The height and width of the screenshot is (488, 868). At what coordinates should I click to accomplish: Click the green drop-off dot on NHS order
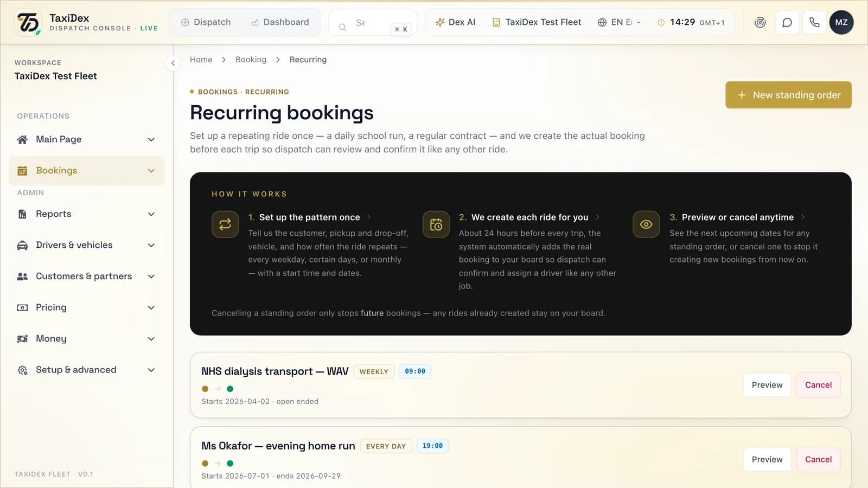coord(230,389)
